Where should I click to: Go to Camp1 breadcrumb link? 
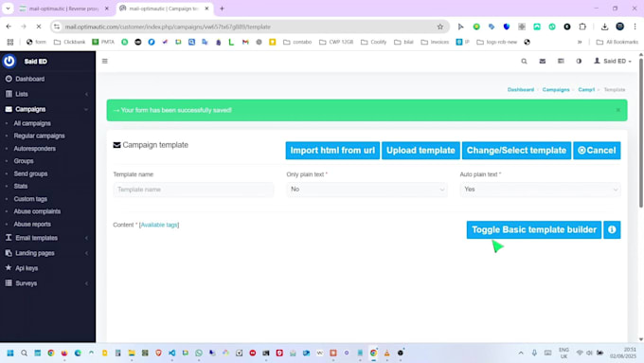click(x=586, y=90)
